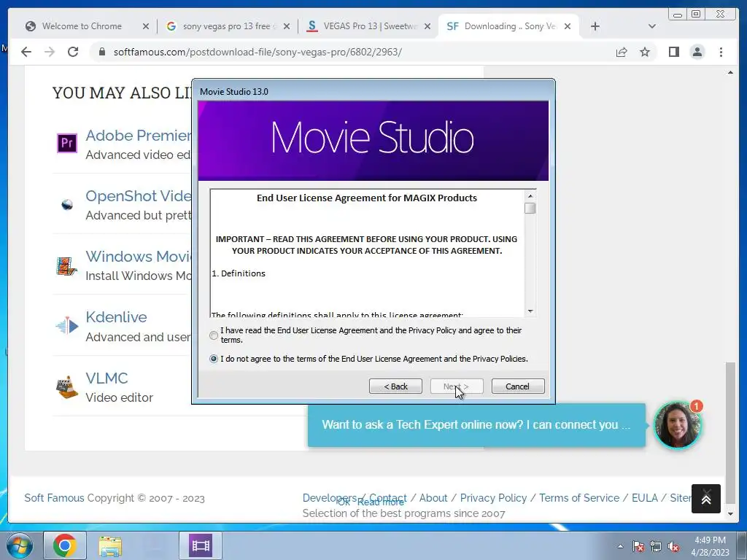This screenshot has width=747, height=560.
Task: Open the Adobe Premiere link
Action: (138, 135)
